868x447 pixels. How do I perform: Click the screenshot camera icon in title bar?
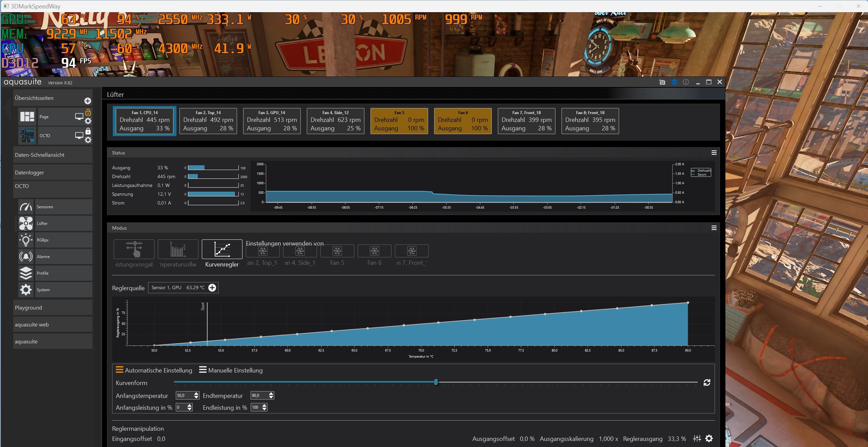662,82
